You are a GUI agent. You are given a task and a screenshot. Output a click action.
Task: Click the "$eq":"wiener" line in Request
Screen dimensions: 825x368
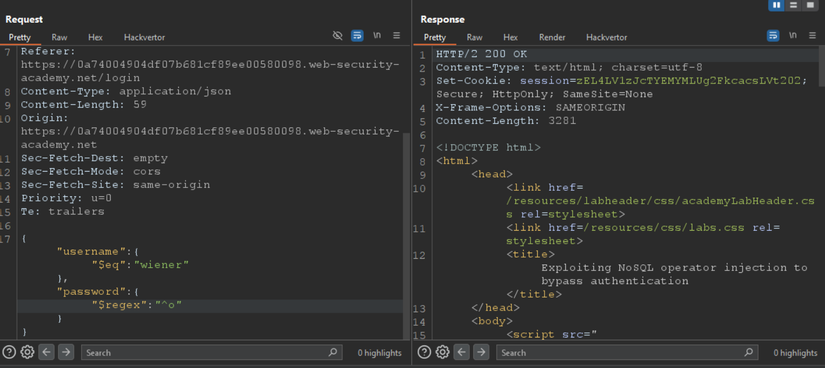pos(140,265)
